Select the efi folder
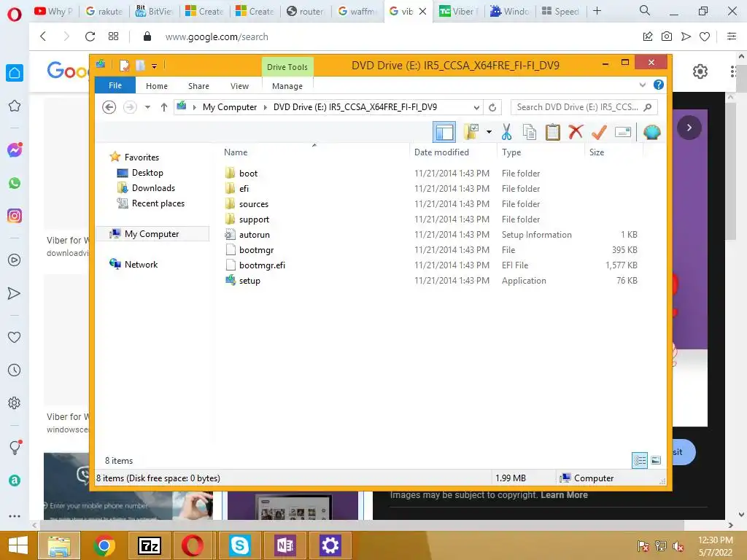Image resolution: width=747 pixels, height=560 pixels. (244, 189)
